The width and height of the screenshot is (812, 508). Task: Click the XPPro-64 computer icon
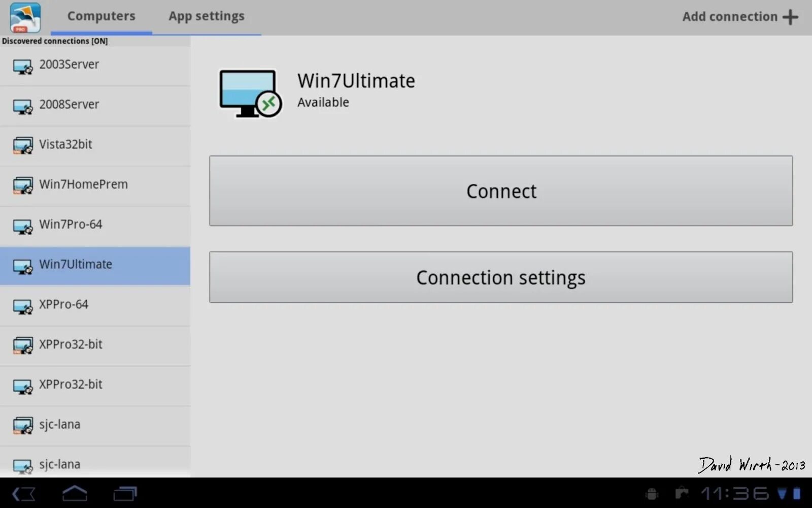[x=23, y=307]
